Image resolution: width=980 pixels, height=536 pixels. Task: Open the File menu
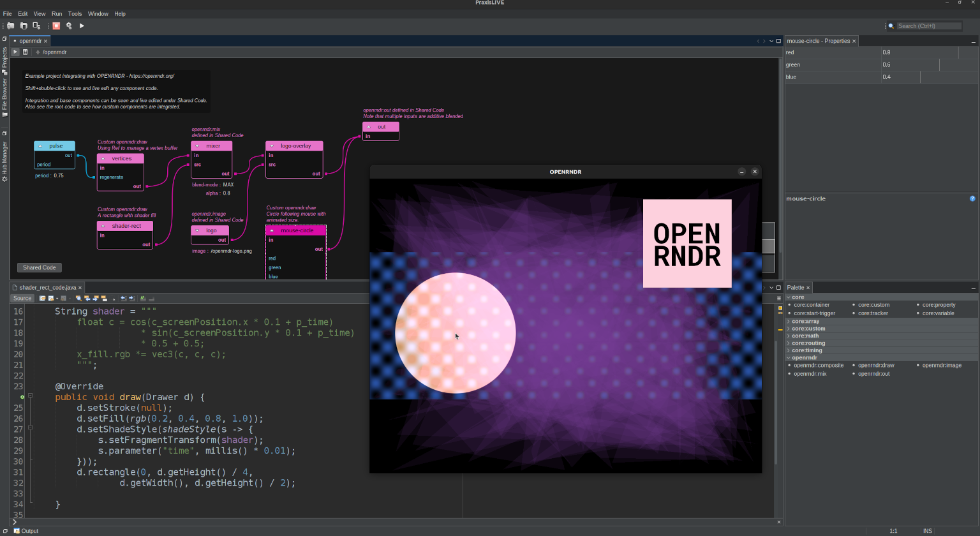[8, 13]
